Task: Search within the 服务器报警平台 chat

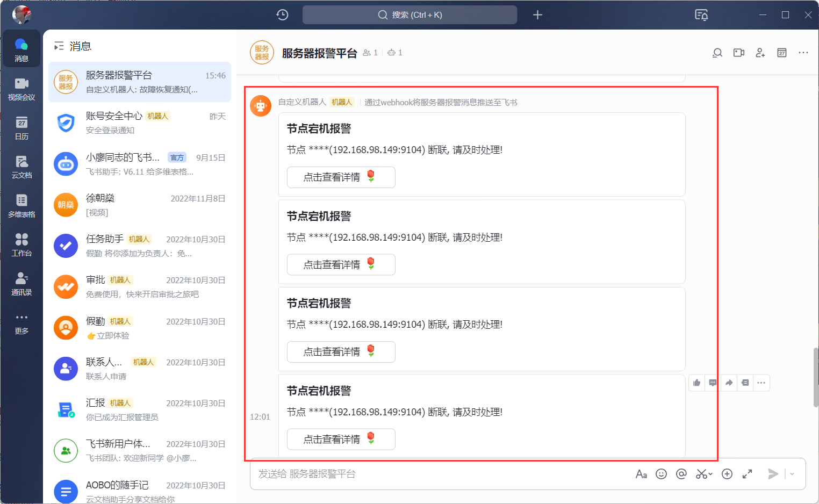Action: (717, 53)
